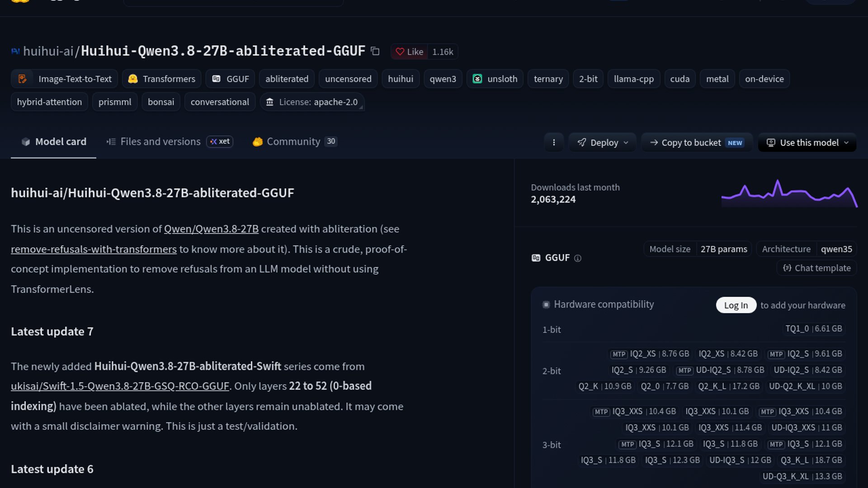Click the Architecture qwen35 badge

pos(807,249)
